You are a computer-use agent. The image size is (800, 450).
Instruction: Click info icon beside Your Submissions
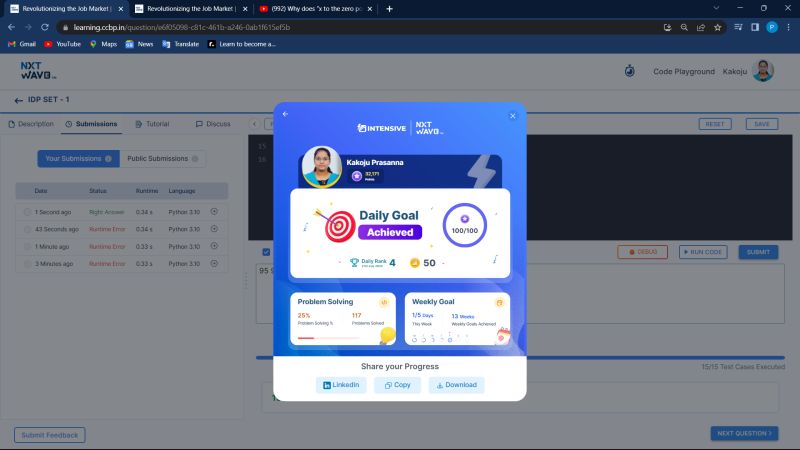click(108, 159)
